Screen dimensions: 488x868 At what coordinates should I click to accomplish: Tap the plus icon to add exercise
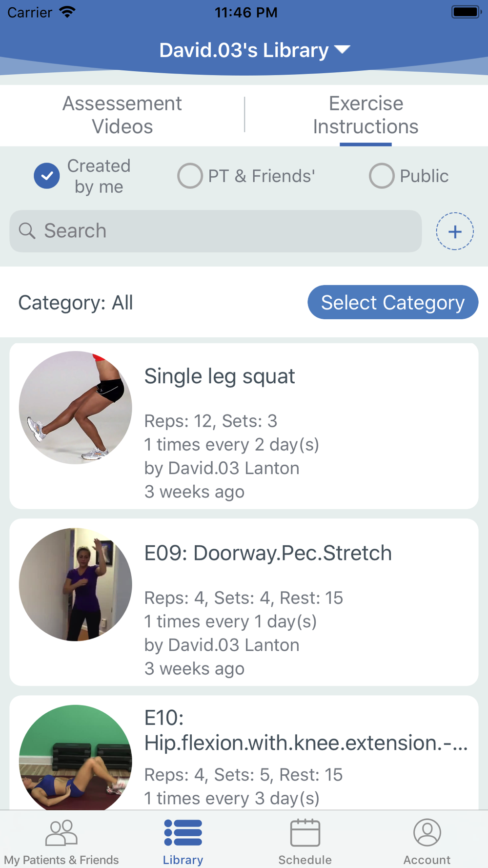454,231
